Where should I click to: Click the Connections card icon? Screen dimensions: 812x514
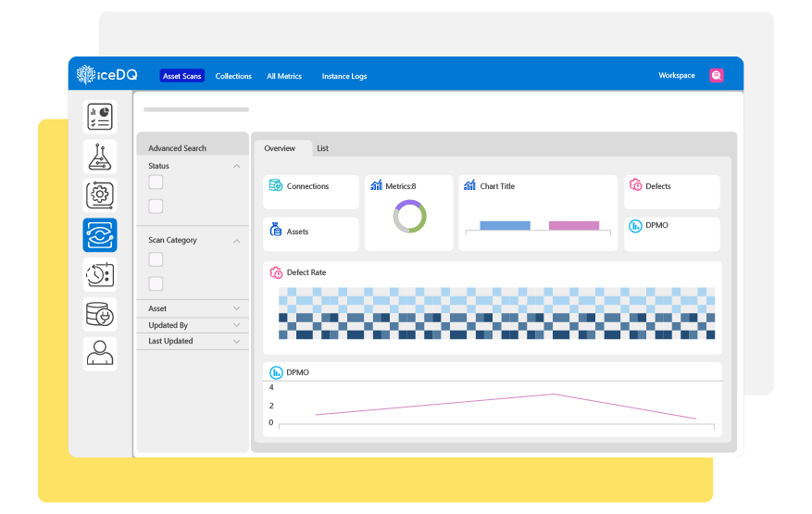click(x=276, y=185)
